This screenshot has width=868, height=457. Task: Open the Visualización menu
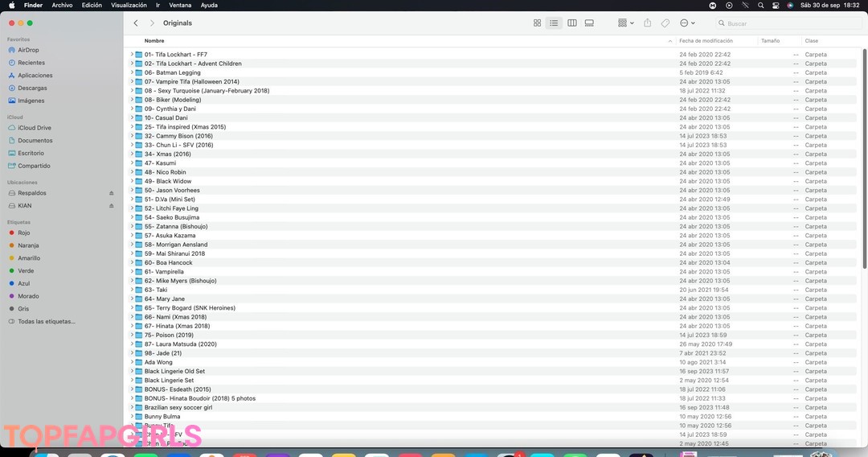pyautogui.click(x=129, y=5)
